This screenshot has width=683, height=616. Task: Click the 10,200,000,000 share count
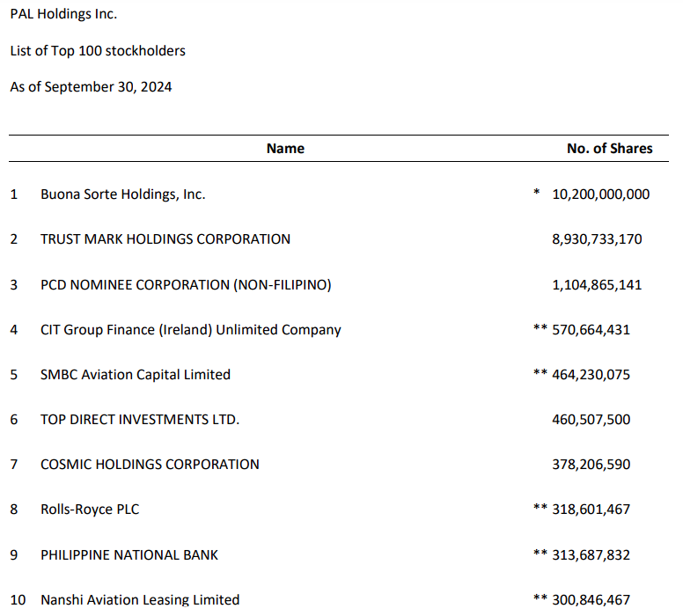point(600,194)
